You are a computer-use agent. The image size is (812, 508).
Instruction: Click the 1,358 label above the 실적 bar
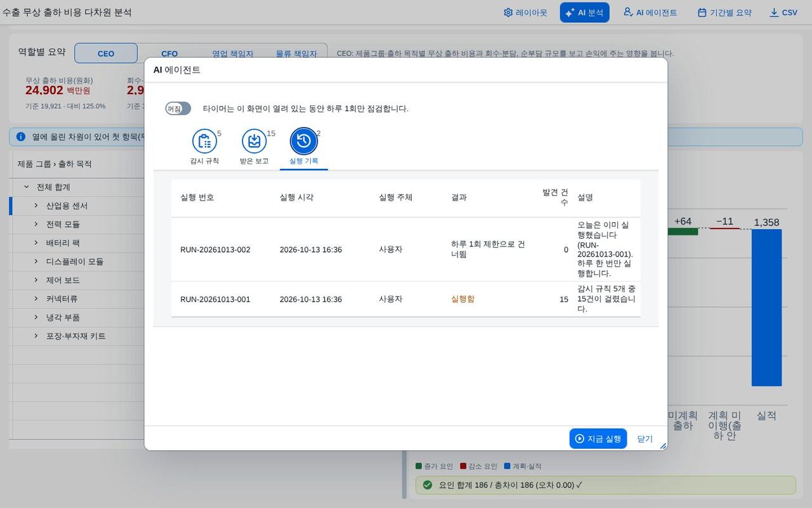click(x=766, y=222)
